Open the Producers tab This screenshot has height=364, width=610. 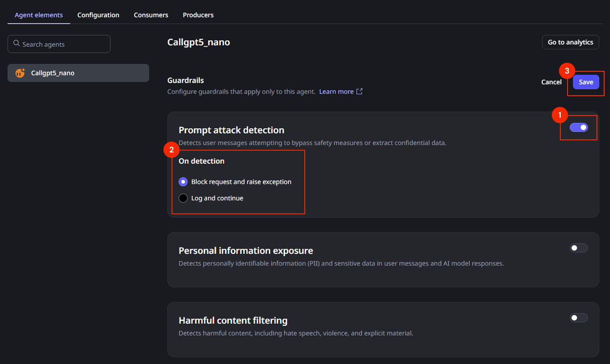pos(198,15)
